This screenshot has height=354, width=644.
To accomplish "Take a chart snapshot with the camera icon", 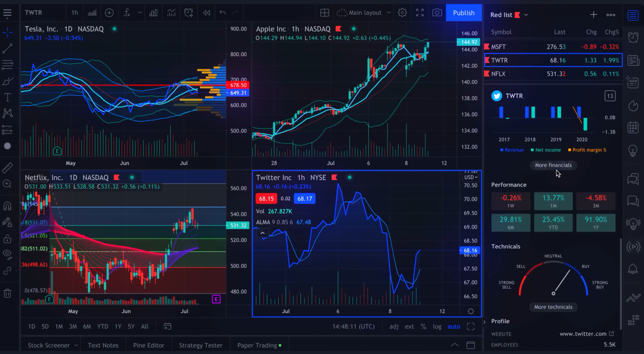I will click(437, 12).
